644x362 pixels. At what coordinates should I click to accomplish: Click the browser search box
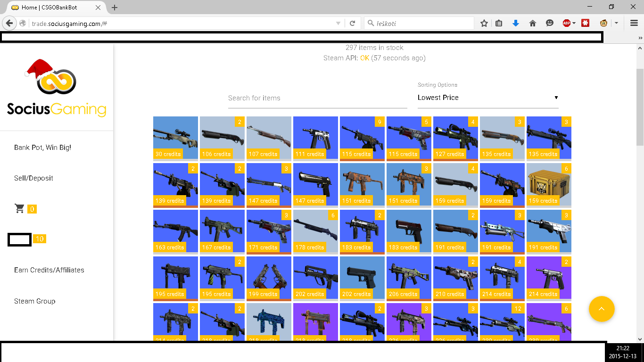(x=420, y=23)
